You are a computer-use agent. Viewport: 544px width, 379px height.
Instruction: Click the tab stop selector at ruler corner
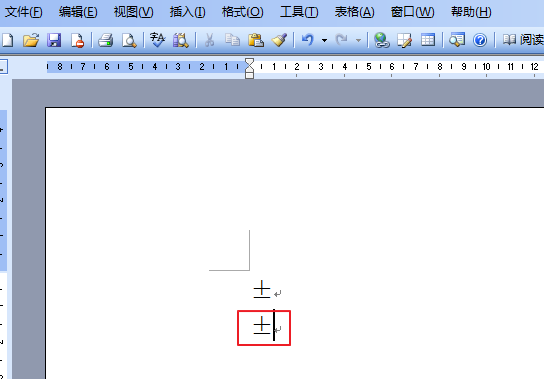[3, 67]
